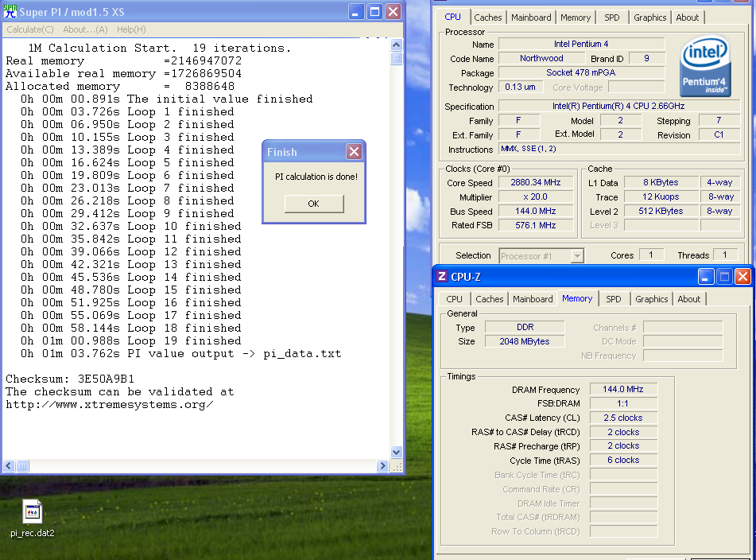Click the Core Speed value 2880.34 MHz
The image size is (756, 560).
click(x=536, y=182)
